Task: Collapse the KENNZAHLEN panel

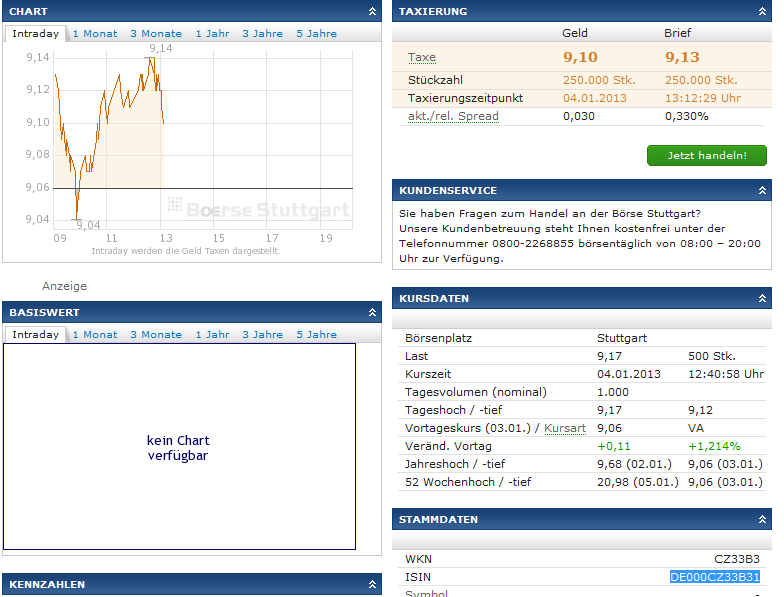Action: pos(372,584)
